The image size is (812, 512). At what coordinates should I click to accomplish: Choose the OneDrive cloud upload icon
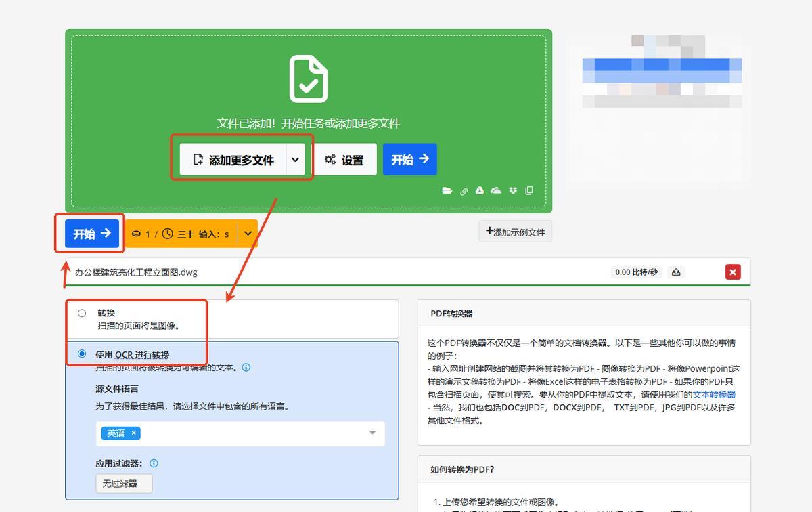(x=496, y=191)
